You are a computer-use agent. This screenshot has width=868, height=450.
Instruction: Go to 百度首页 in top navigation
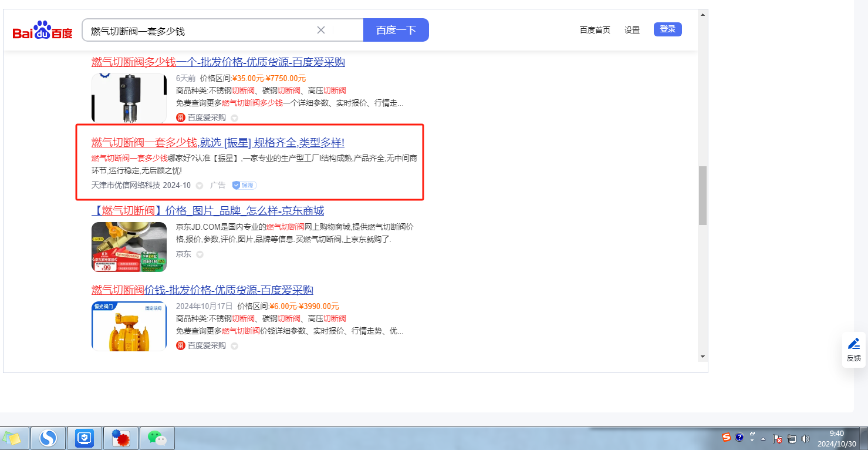[x=595, y=30]
